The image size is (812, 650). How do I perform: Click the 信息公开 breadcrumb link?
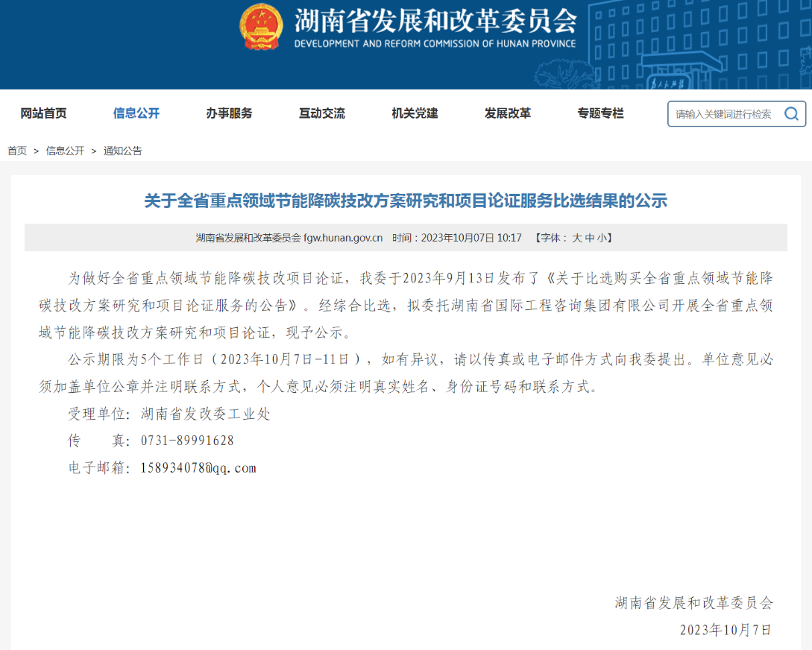(65, 151)
